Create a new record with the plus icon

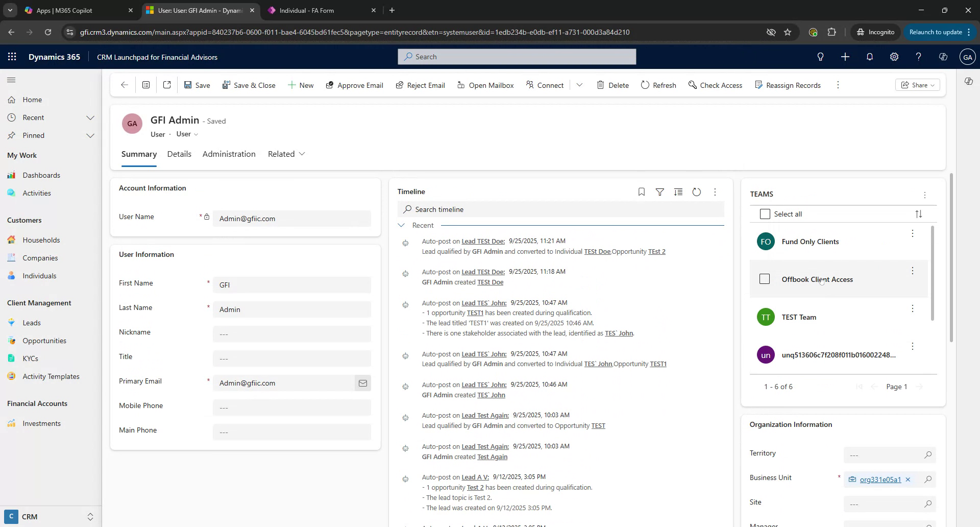pyautogui.click(x=845, y=57)
